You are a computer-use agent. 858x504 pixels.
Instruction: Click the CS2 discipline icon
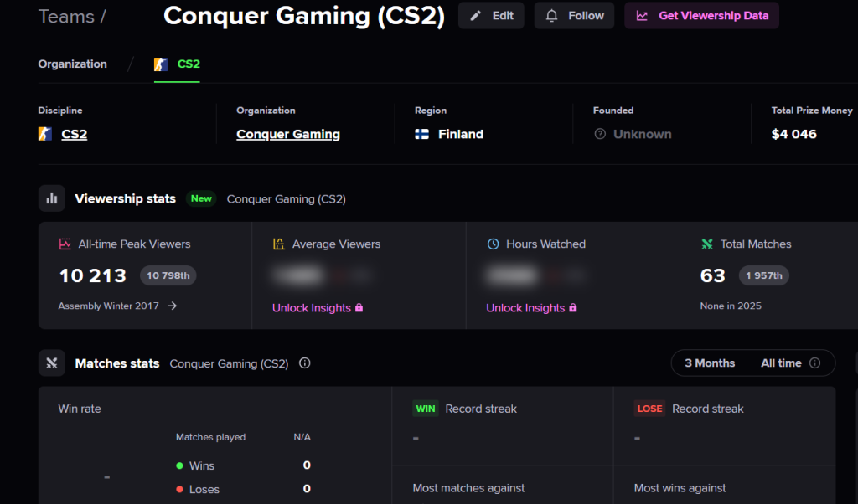[x=45, y=134]
